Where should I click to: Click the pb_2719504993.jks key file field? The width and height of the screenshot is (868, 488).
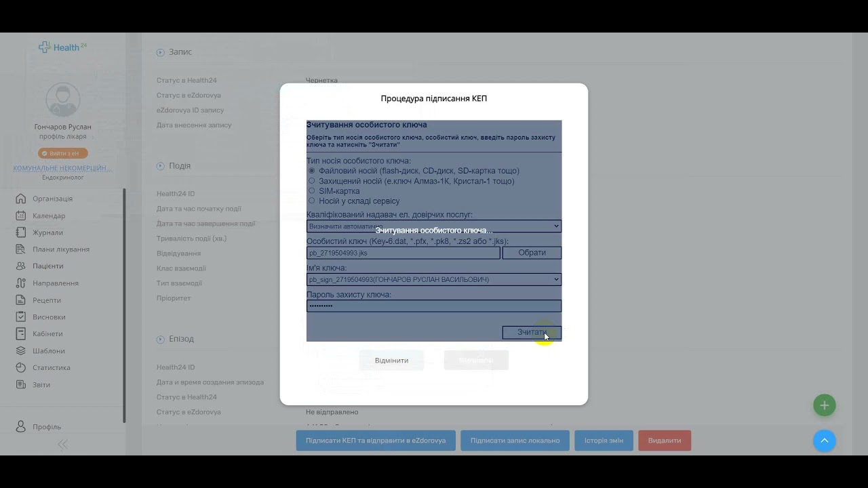pos(403,253)
